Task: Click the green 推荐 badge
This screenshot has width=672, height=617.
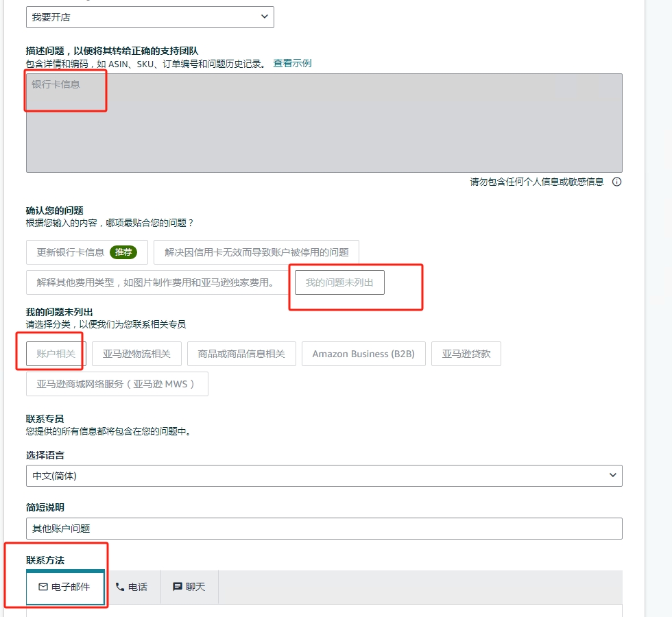Action: tap(123, 252)
